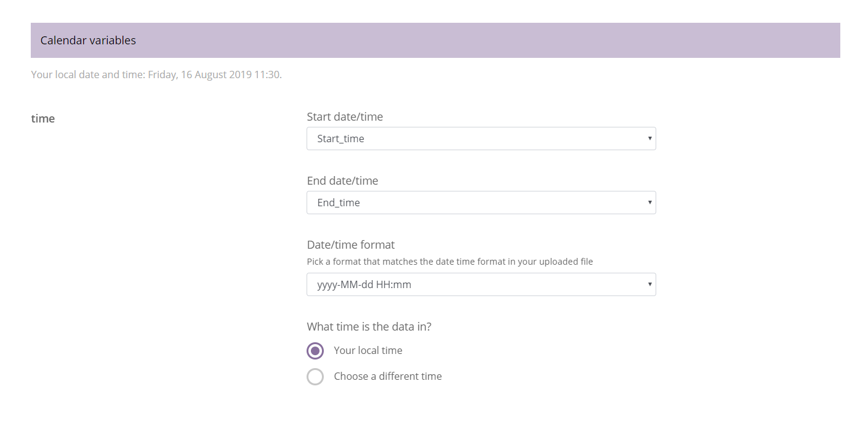Click the format dropdown arrow
This screenshot has width=868, height=434.
pos(649,284)
